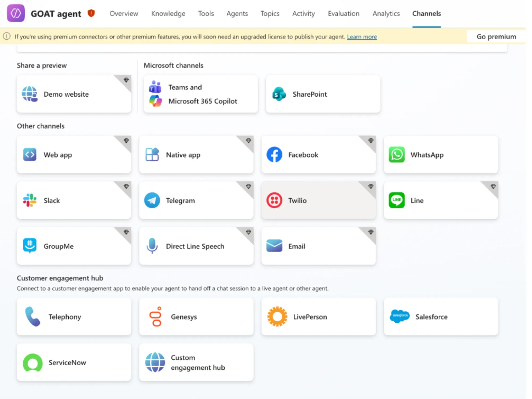The height and width of the screenshot is (399, 532).
Task: Click the SharePoint icon
Action: [x=279, y=94]
